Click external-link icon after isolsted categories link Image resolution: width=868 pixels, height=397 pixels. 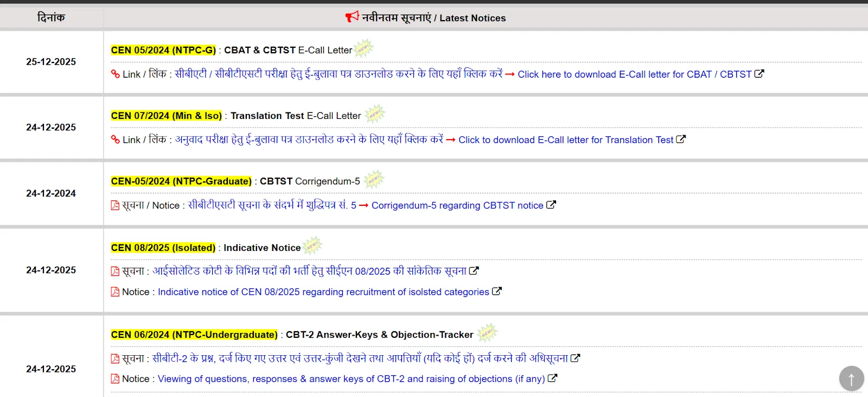(x=497, y=291)
